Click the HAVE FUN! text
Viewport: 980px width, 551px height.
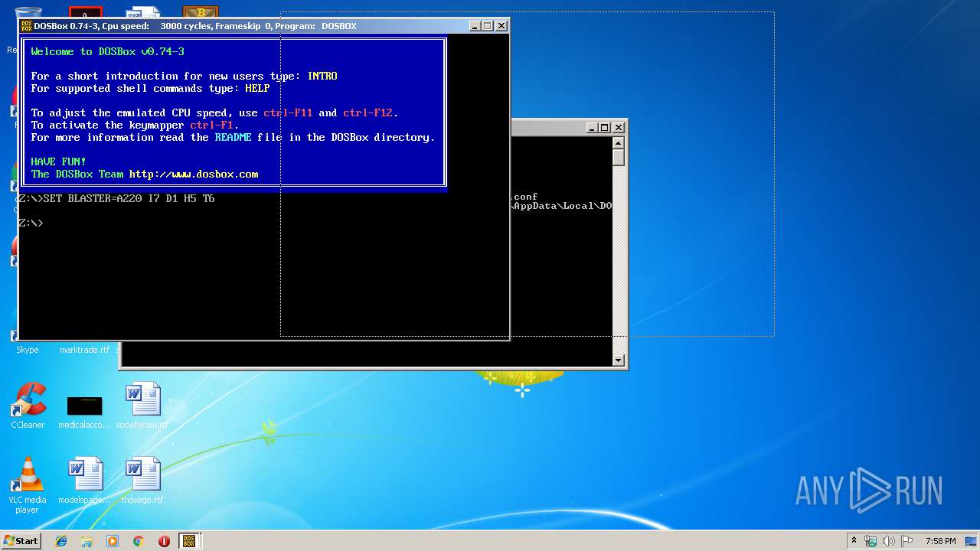[x=58, y=161]
